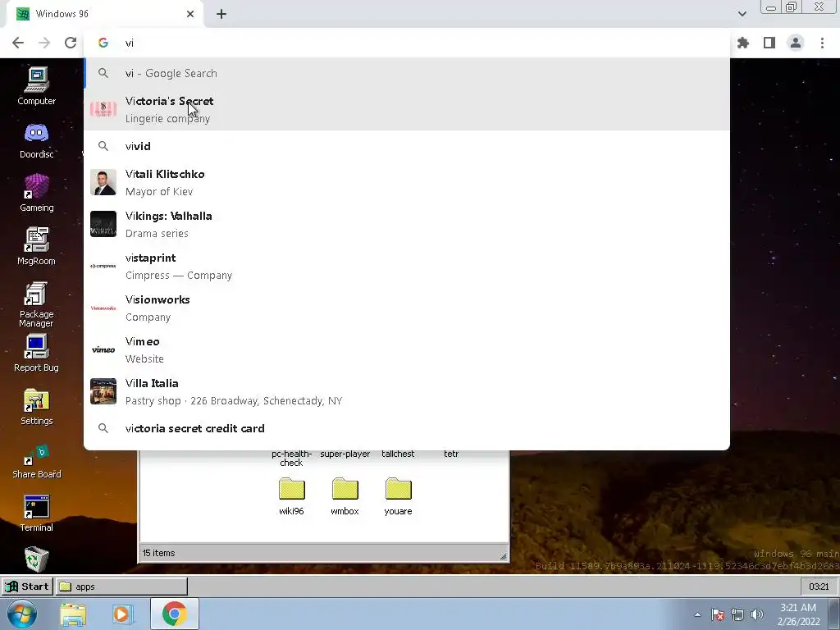Open the MsgRoom desktop icon
Image resolution: width=840 pixels, height=630 pixels.
point(36,246)
